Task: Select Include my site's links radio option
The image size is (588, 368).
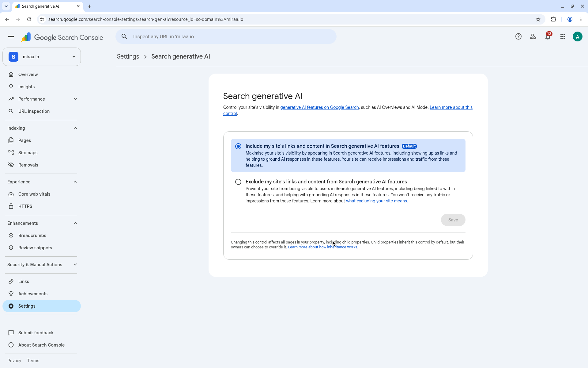Action: coord(238,146)
